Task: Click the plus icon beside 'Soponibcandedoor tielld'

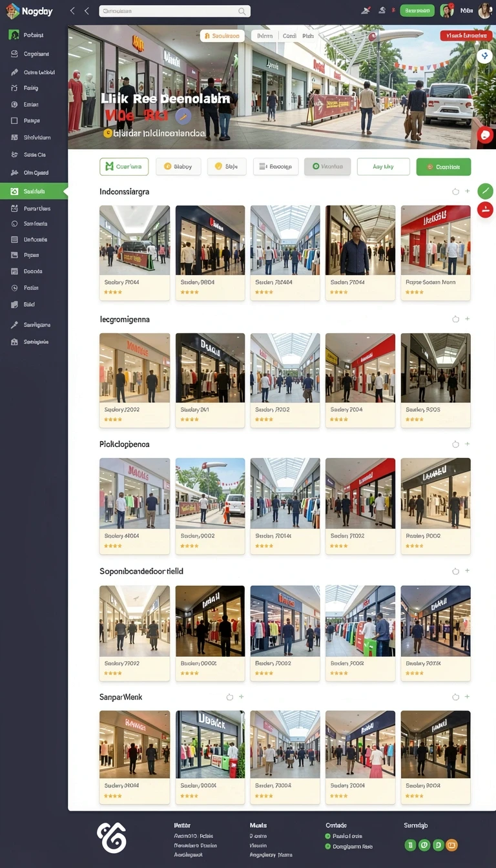Action: (x=467, y=572)
